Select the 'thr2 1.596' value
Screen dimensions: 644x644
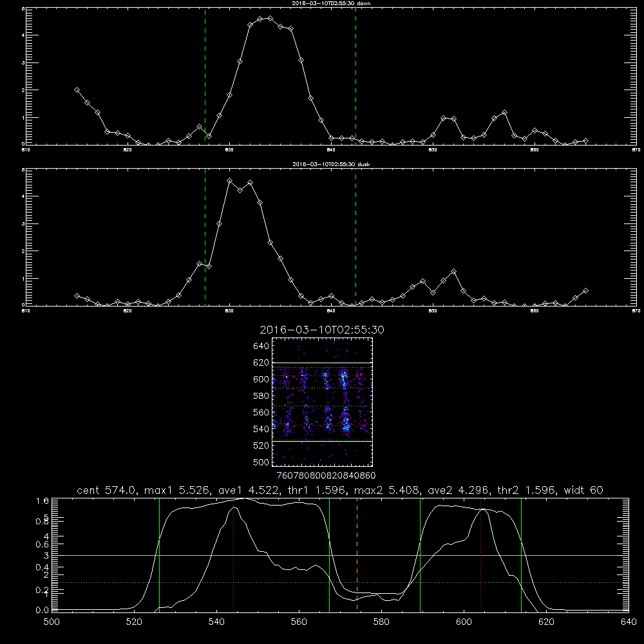click(x=527, y=490)
